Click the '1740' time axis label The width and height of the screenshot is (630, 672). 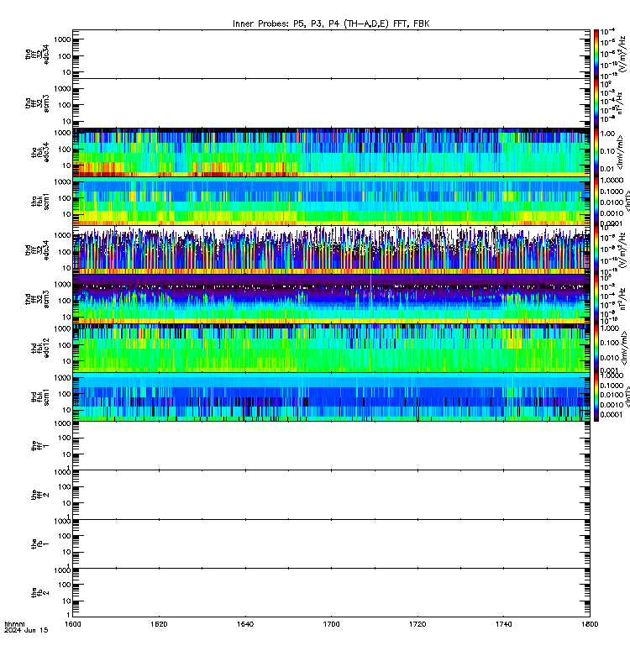click(503, 624)
